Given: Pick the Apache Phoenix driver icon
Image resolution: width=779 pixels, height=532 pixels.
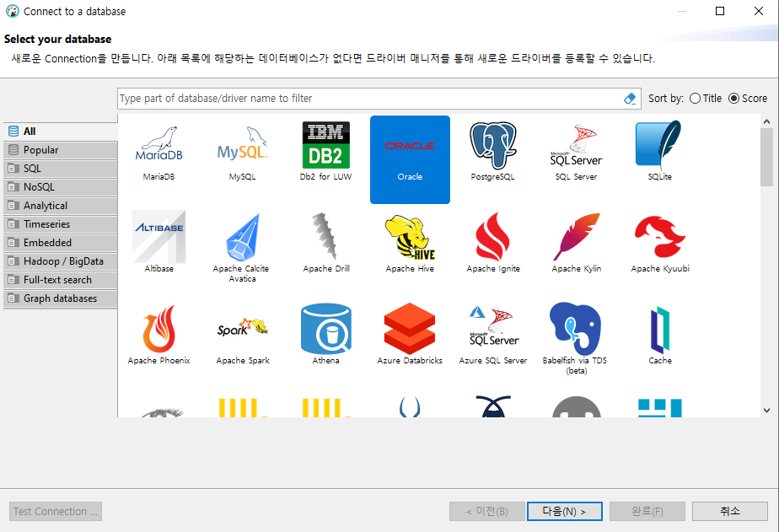Looking at the screenshot, I should click(159, 329).
